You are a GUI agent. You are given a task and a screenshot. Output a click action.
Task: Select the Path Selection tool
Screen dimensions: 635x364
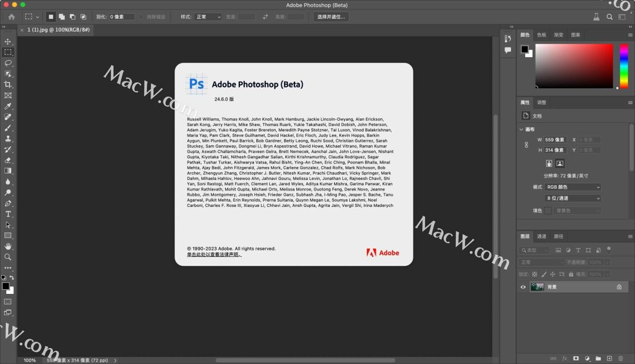[8, 225]
